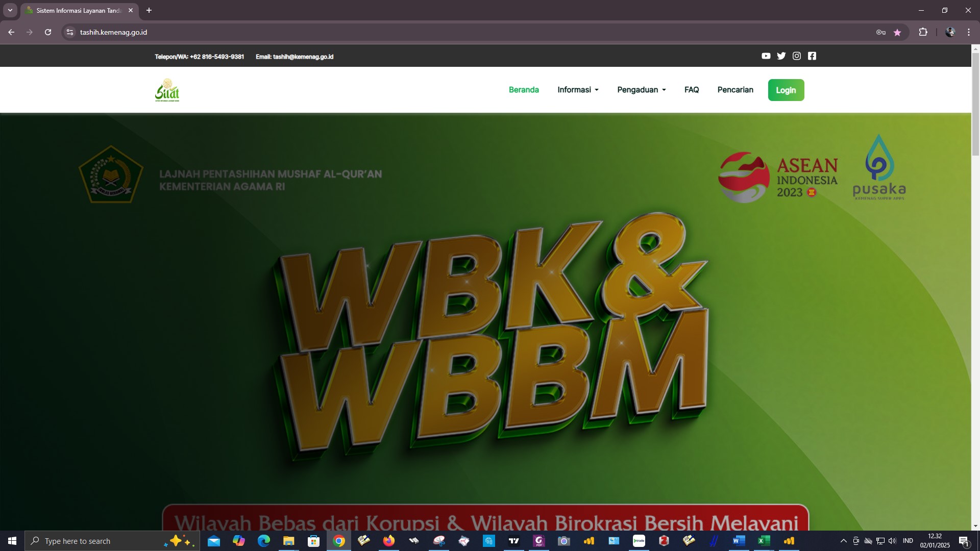The height and width of the screenshot is (551, 980).
Task: Open the volume control in system tray
Action: [892, 541]
